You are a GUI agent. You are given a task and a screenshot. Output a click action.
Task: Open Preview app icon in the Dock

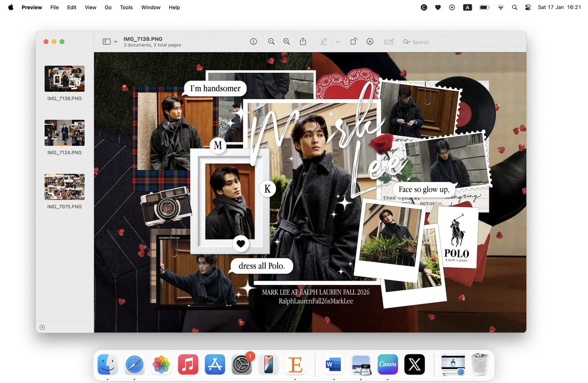(361, 364)
